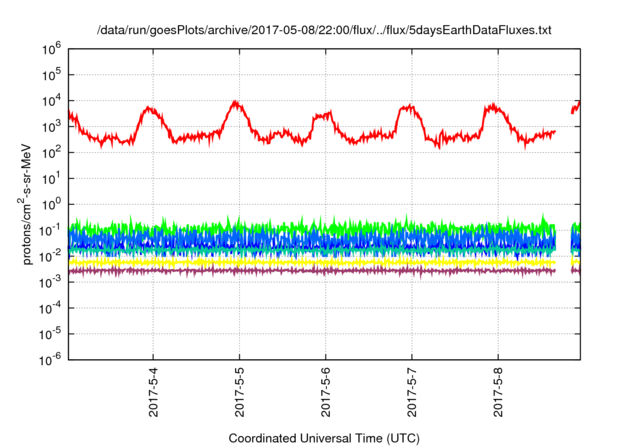Screen dimensions: 640x448
Task: Click the file path title above the plot
Action: [324, 30]
